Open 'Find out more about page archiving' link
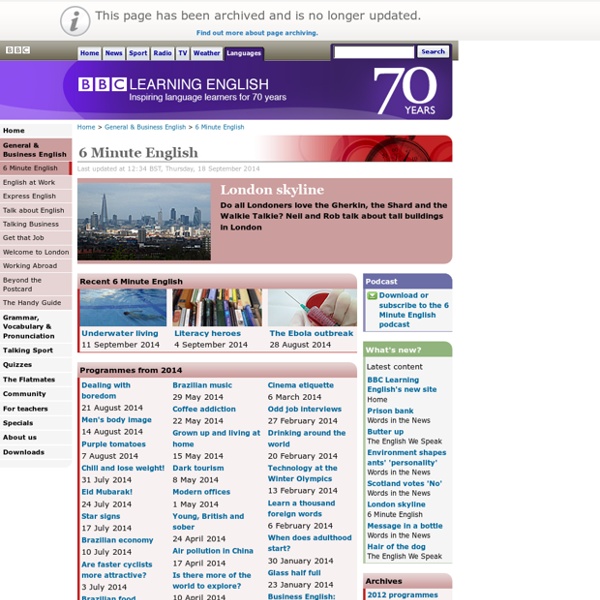 tap(257, 33)
